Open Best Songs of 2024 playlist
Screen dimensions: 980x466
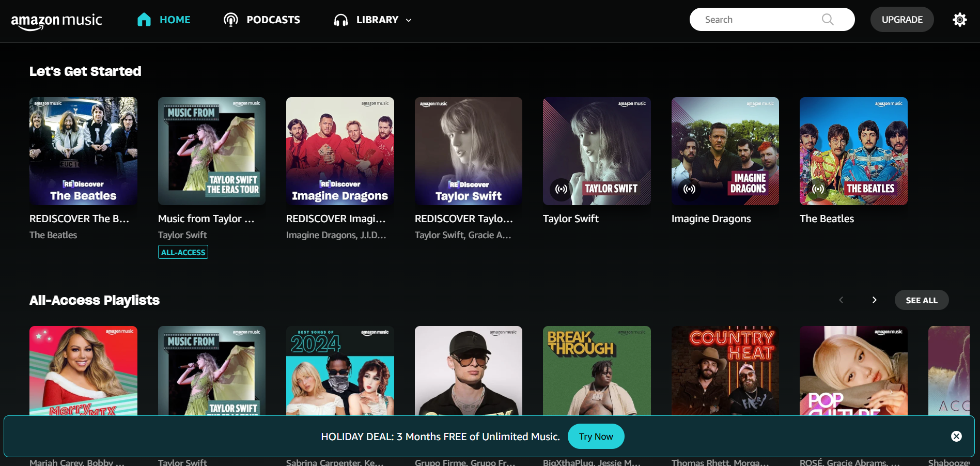tap(340, 370)
